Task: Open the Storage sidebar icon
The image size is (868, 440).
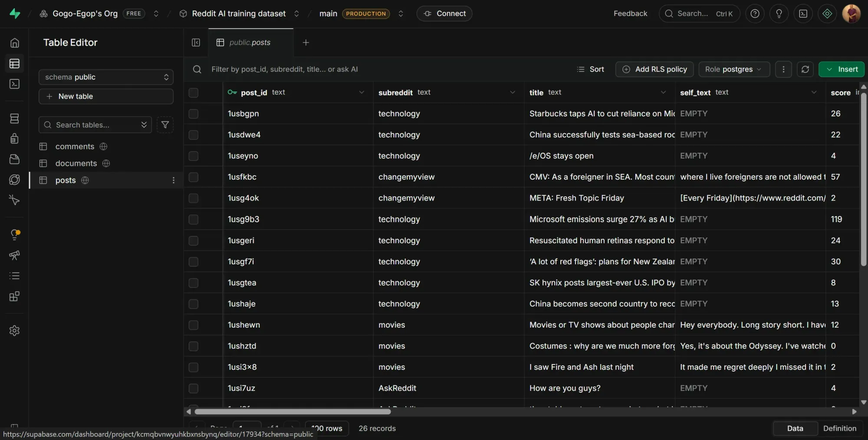Action: pos(14,159)
